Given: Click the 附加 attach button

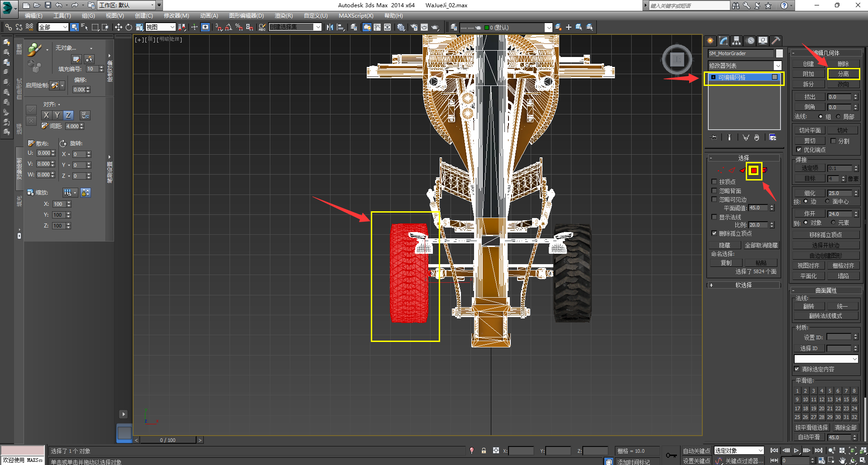Looking at the screenshot, I should [808, 74].
